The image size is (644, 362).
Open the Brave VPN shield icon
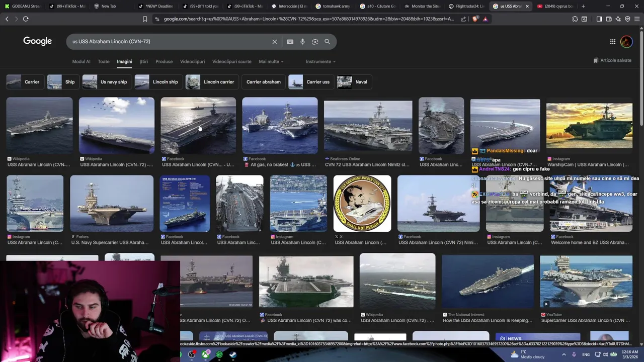coord(627,19)
